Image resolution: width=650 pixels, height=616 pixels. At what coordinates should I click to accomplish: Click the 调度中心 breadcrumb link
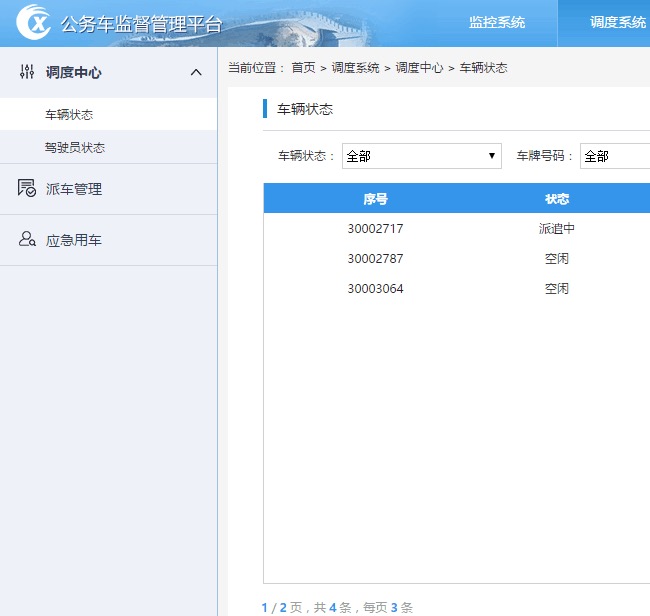click(419, 68)
